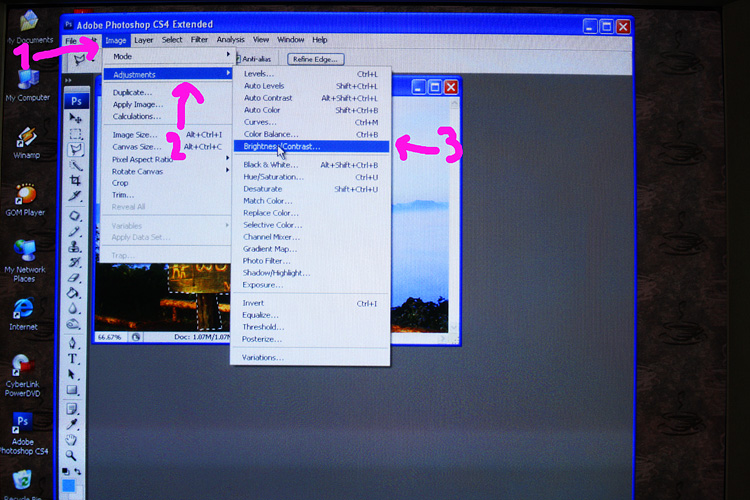The image size is (750, 500).
Task: Open CyberLink PowerDVD desktop shortcut
Action: (x=22, y=376)
